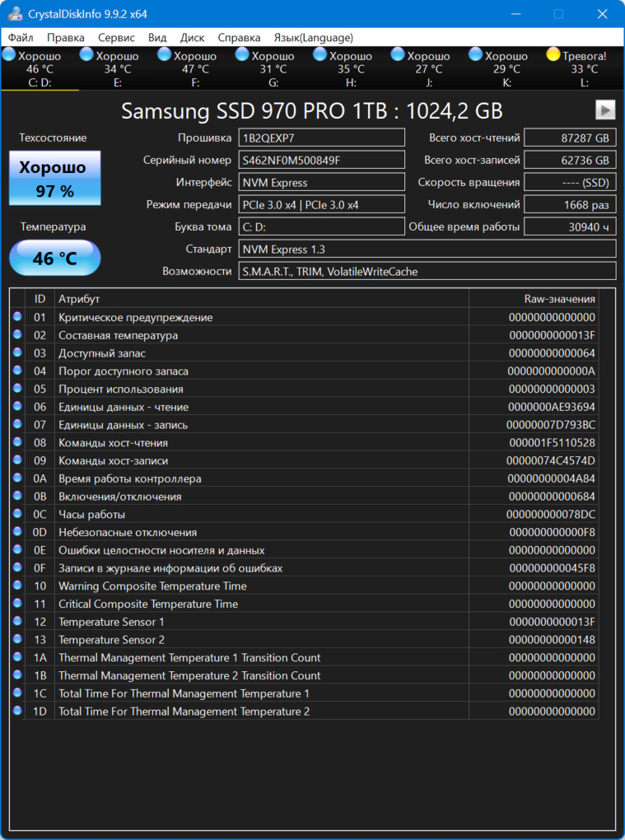Click raw value 000000000078DC

[x=551, y=514]
